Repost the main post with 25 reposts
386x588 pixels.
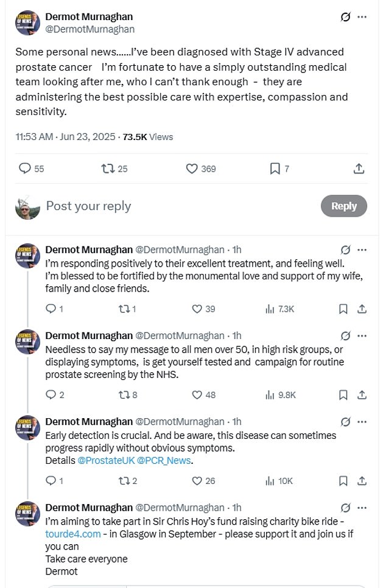coord(108,169)
